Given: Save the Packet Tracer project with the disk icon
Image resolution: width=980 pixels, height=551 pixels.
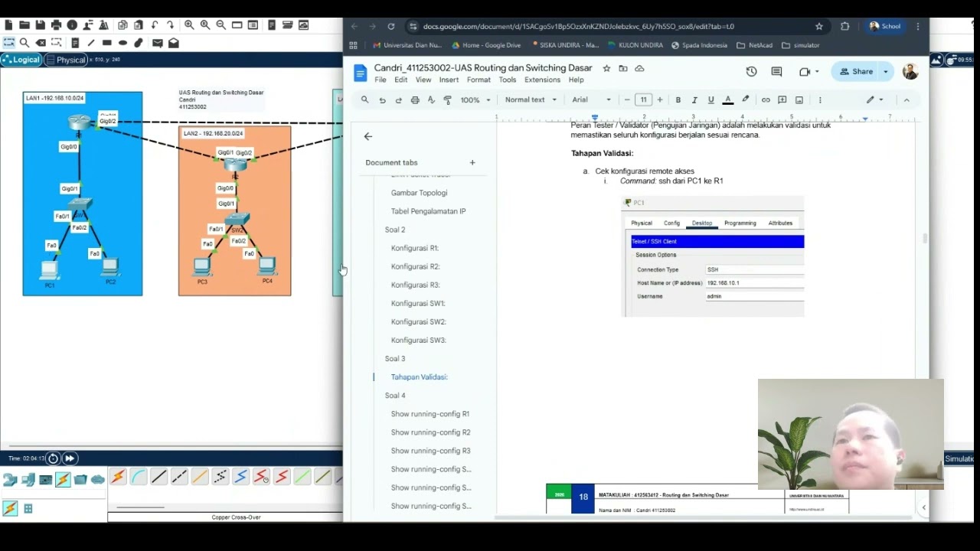Looking at the screenshot, I should coord(41,25).
